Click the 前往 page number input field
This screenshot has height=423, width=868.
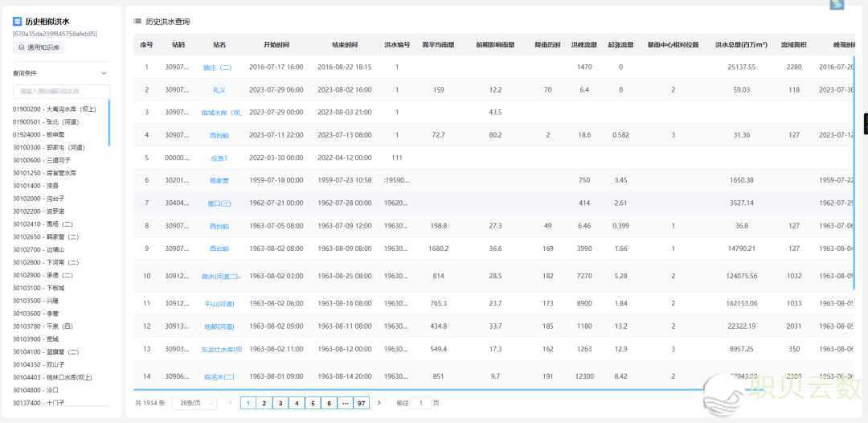click(x=420, y=403)
